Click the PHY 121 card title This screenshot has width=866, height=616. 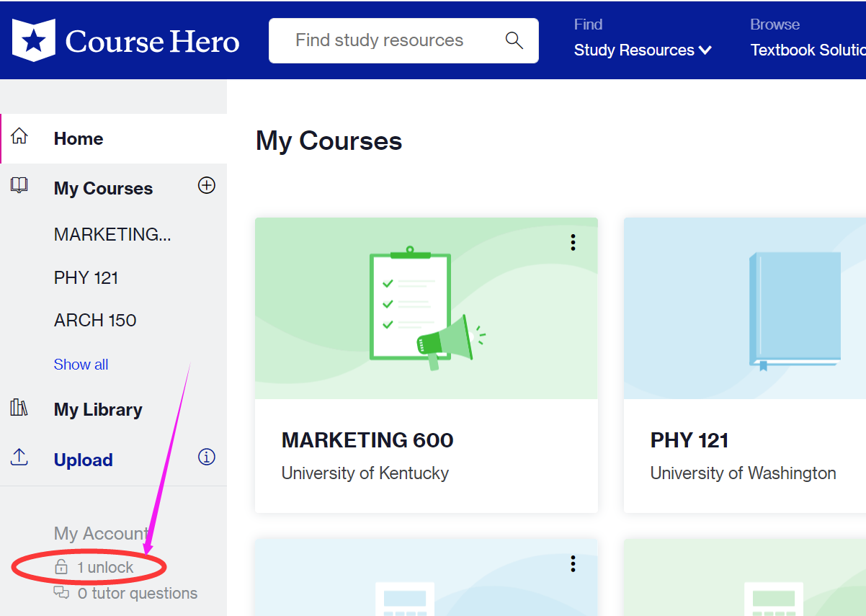[x=689, y=440]
